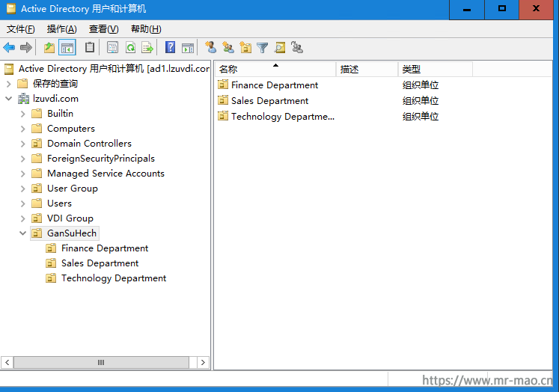Go up one level with folder icon
559x392 pixels.
[x=49, y=47]
